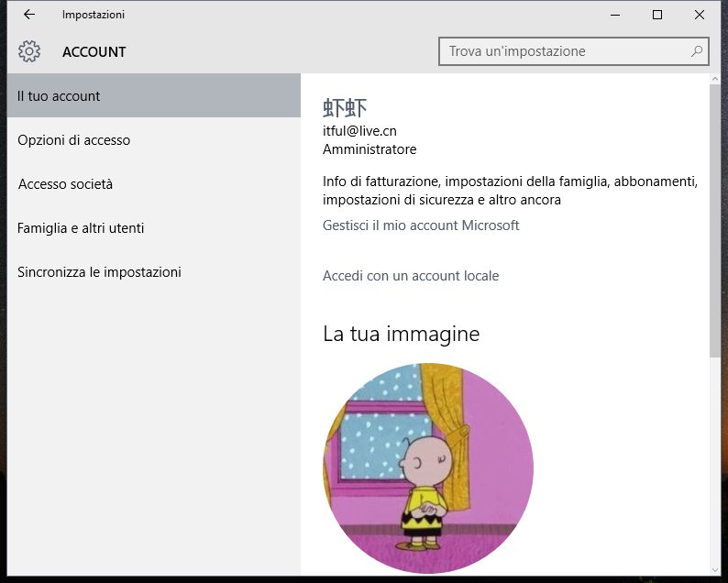Maximize the Impostazioni window
The width and height of the screenshot is (728, 583).
tap(657, 15)
